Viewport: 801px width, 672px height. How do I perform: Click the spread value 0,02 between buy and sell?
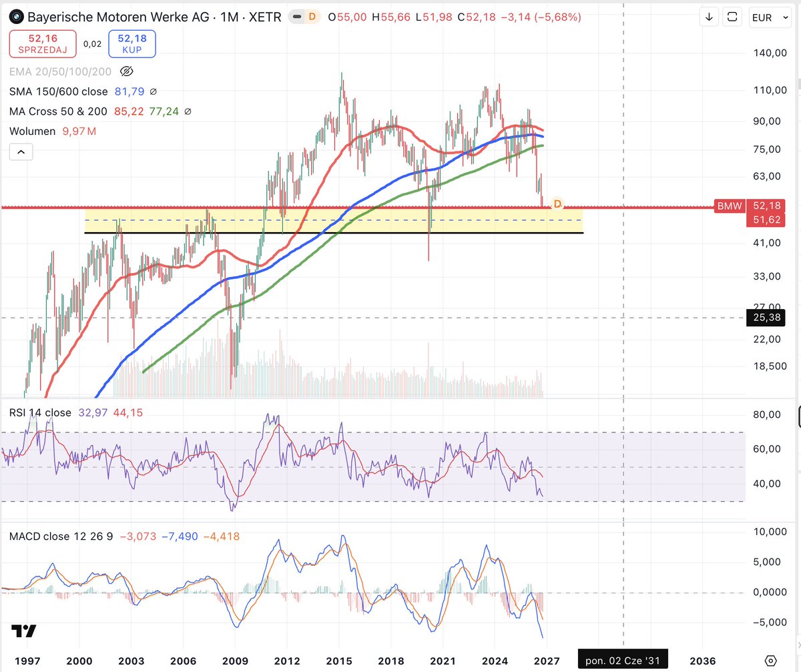92,44
